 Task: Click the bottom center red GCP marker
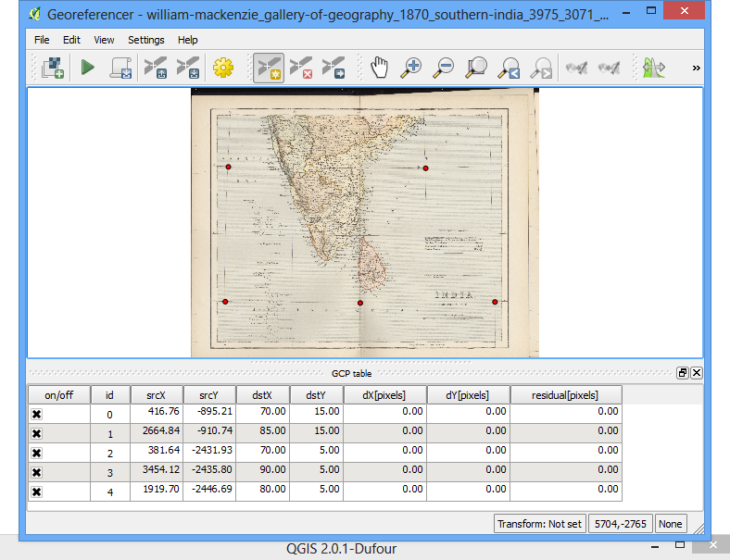(360, 303)
